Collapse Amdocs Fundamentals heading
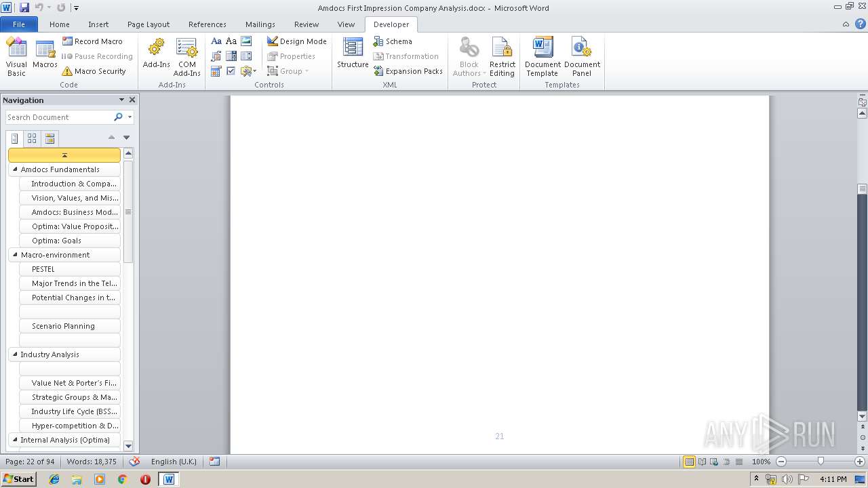Viewport: 868px width, 488px height. (x=15, y=169)
